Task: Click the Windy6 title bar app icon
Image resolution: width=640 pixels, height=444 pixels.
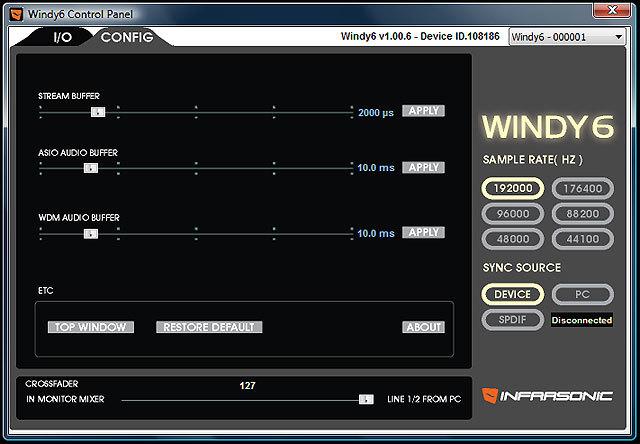Action: coord(12,10)
